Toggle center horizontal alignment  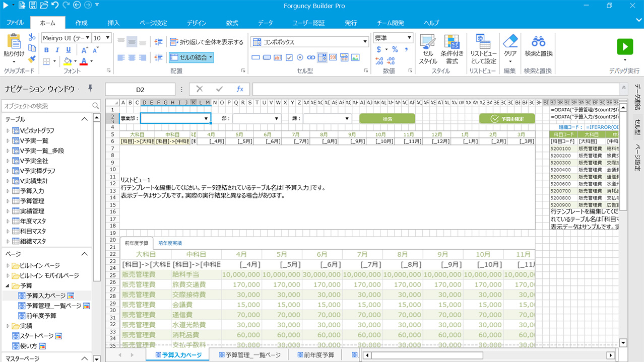132,57
